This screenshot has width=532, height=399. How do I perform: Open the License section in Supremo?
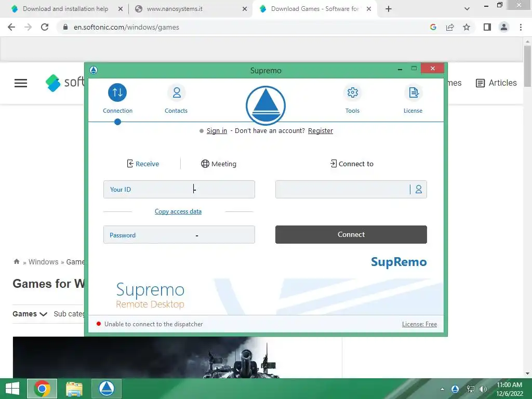pos(413,98)
